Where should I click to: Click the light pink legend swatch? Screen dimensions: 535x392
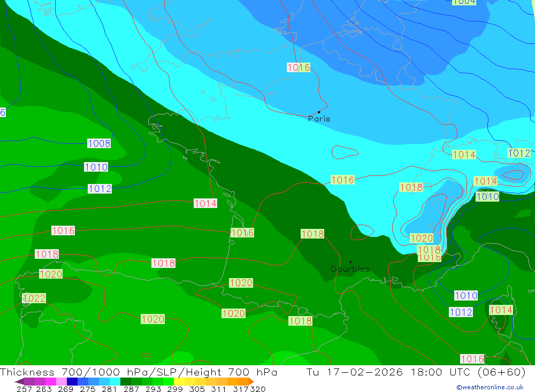tap(60, 381)
